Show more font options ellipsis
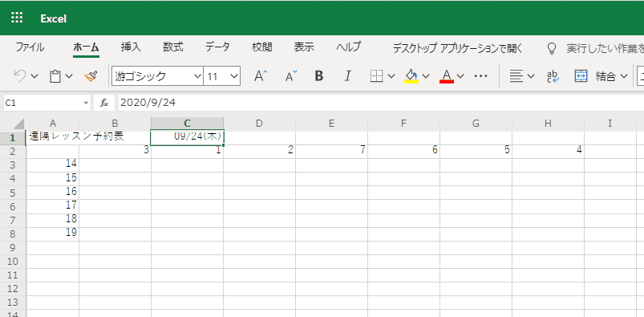This screenshot has width=644, height=317. (480, 76)
